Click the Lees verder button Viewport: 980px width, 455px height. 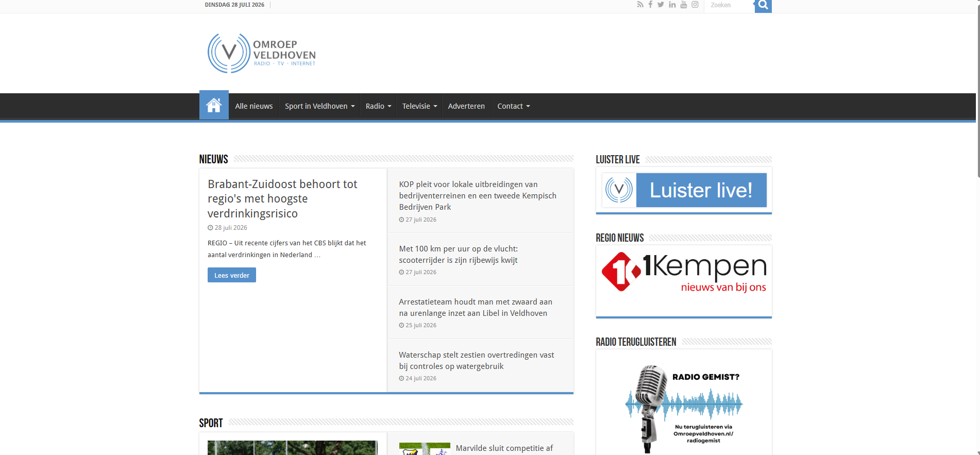point(232,275)
